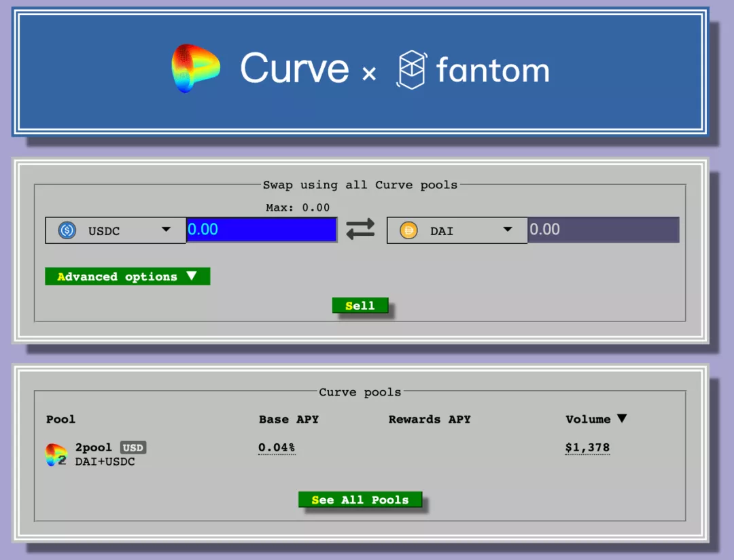Click the Pool column header

click(x=60, y=419)
